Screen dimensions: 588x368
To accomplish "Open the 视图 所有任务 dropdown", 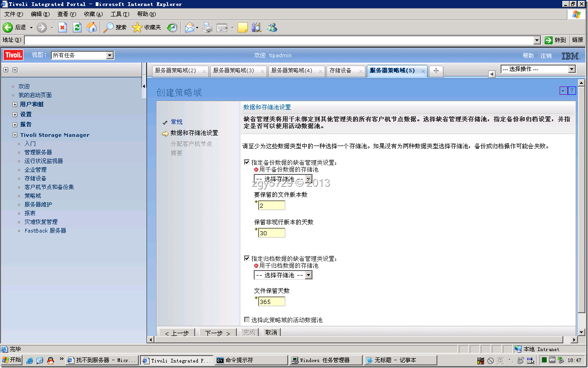I will (82, 55).
